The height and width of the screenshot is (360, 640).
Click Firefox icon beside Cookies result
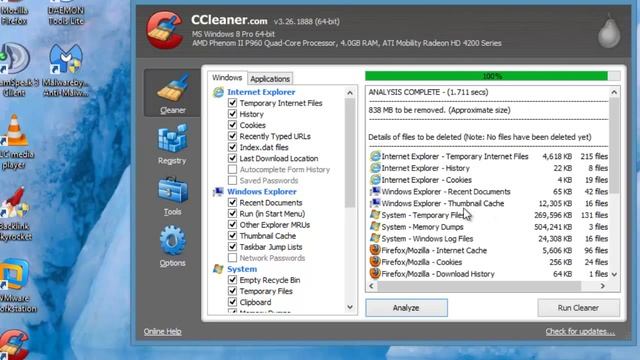375,262
